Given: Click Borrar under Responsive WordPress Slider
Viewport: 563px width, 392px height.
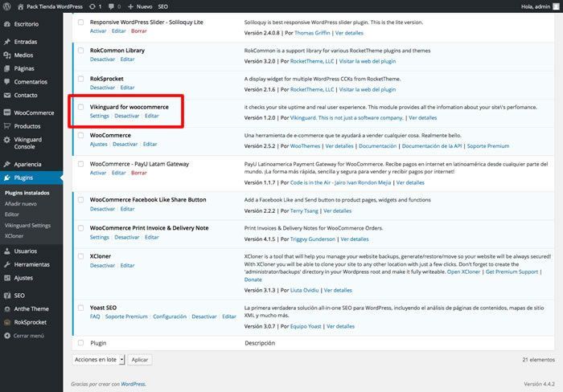Looking at the screenshot, I should coord(139,31).
